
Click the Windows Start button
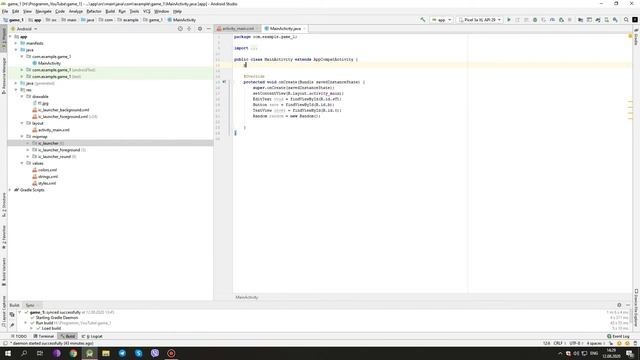[8, 353]
